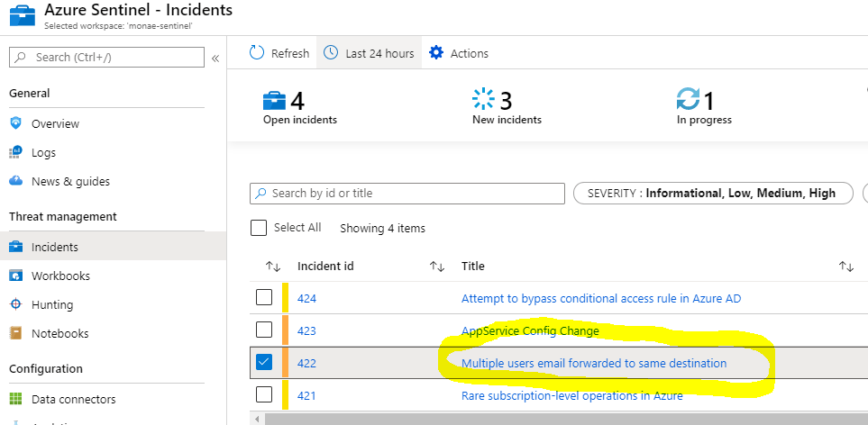This screenshot has width=868, height=425.
Task: Open the Severity filter dropdown
Action: [x=712, y=193]
